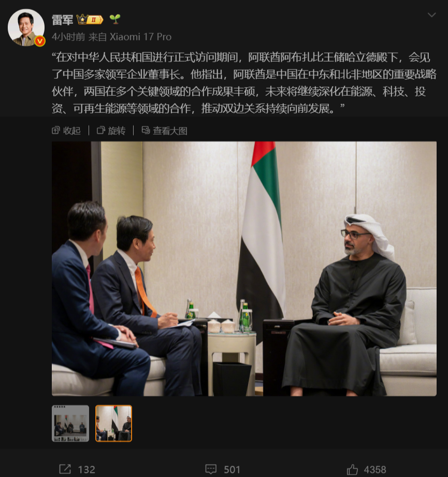
Task: Click the green sprout badge icon
Action: pos(115,19)
